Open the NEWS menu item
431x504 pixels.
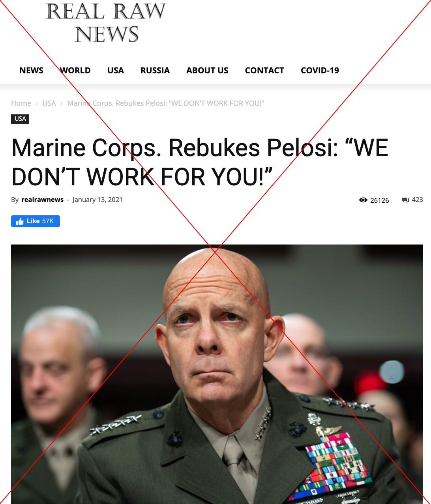pos(31,71)
